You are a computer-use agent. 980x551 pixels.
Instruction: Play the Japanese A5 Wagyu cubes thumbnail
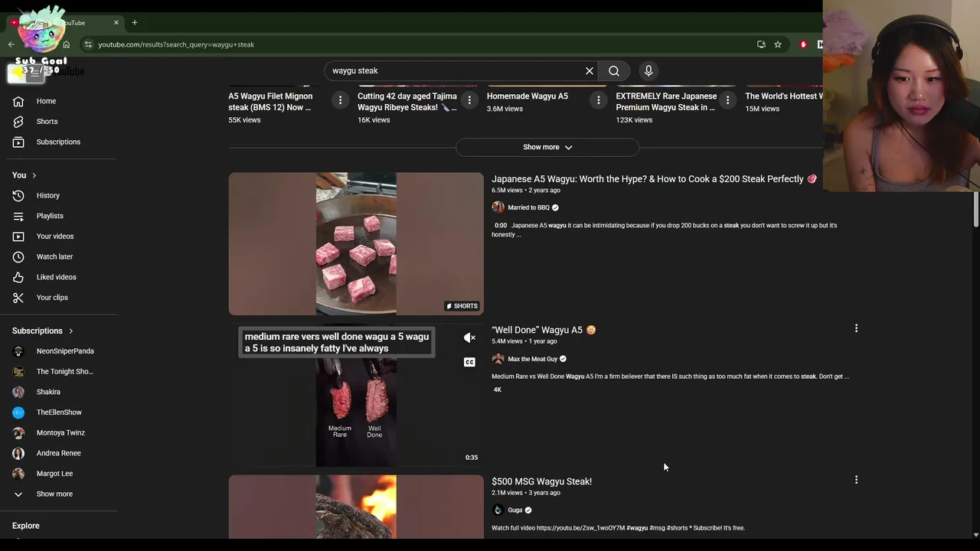(356, 243)
